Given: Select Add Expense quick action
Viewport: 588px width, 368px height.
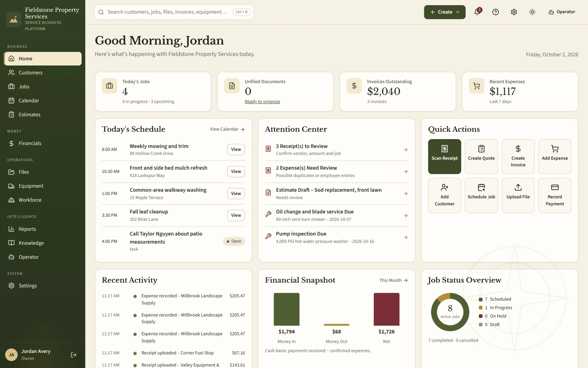Looking at the screenshot, I should pyautogui.click(x=555, y=156).
